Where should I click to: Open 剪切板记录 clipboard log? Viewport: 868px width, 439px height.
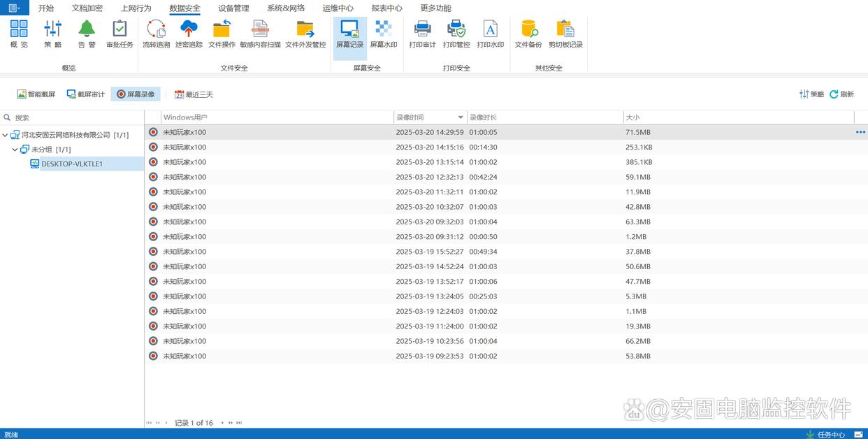coord(565,34)
